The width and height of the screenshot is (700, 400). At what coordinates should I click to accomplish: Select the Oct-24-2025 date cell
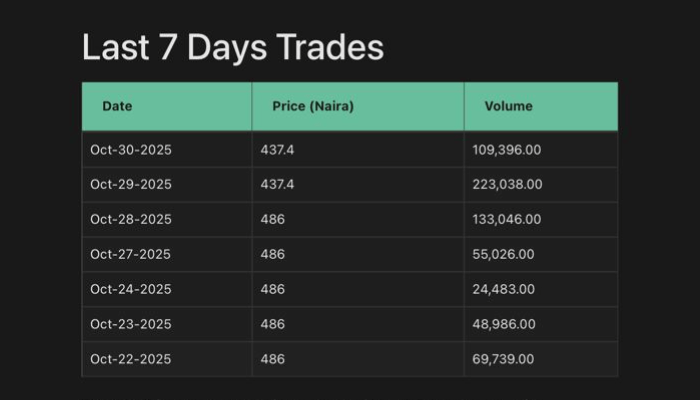tap(131, 290)
